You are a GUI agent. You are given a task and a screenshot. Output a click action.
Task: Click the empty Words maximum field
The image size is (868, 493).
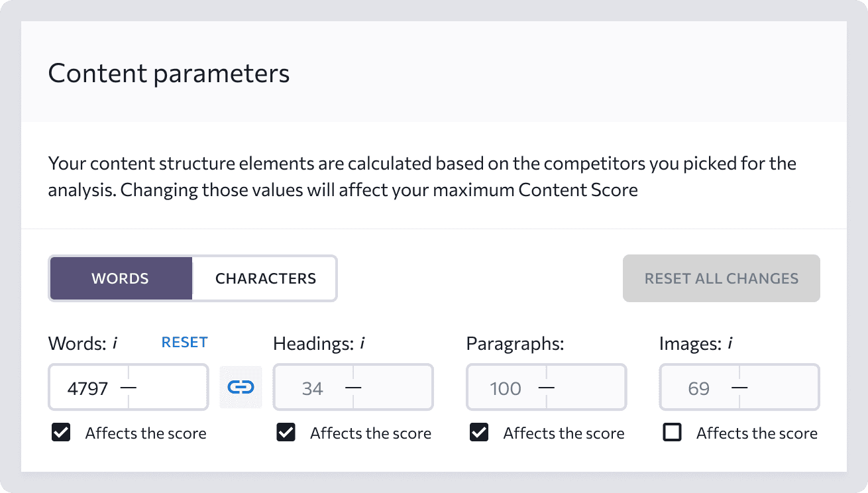(168, 388)
